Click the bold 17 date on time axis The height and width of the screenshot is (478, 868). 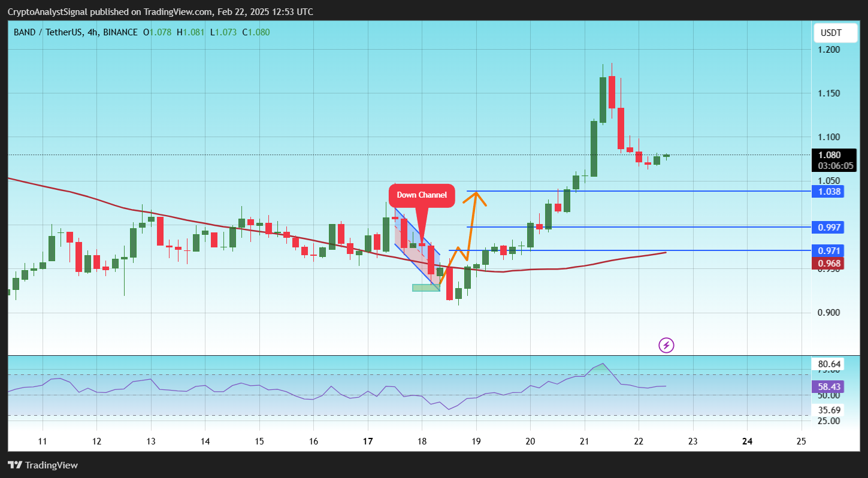pos(368,441)
